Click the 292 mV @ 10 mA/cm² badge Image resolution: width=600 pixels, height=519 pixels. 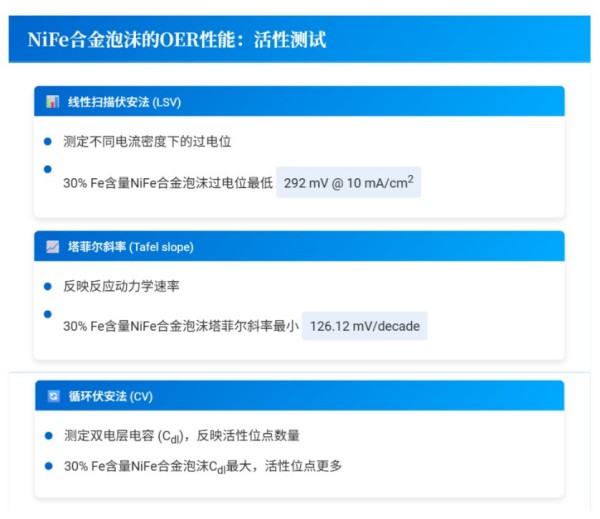(348, 183)
